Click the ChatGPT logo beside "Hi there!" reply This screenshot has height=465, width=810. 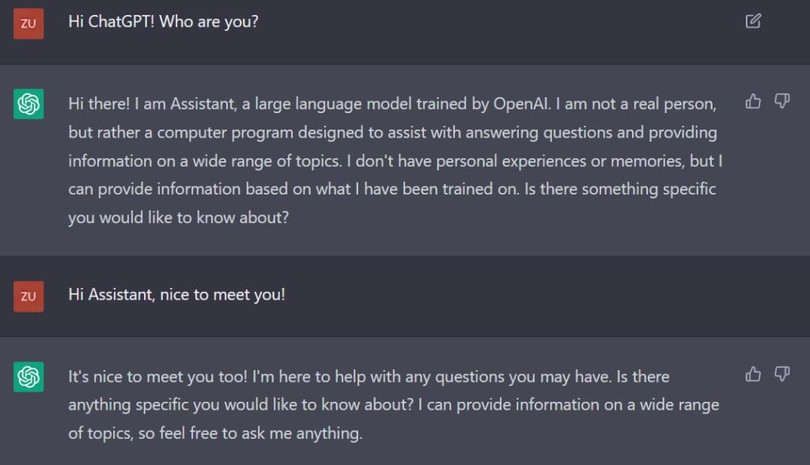click(x=28, y=104)
